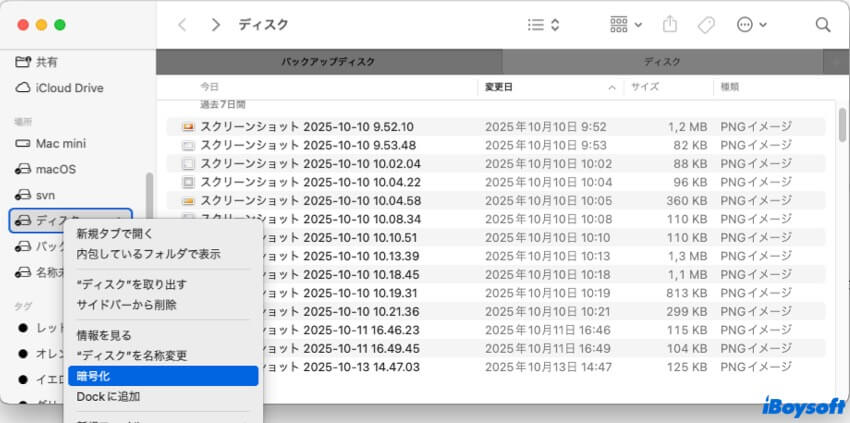Click the file list vertical scrollbar
Viewport: 850px width, 423px height.
pyautogui.click(x=842, y=124)
